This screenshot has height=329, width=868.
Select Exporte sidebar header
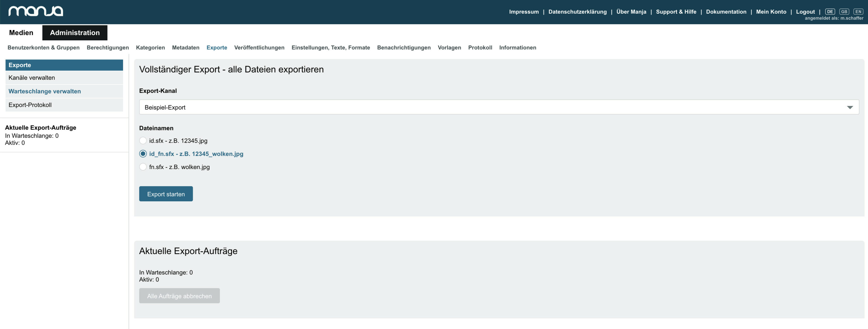tap(64, 65)
